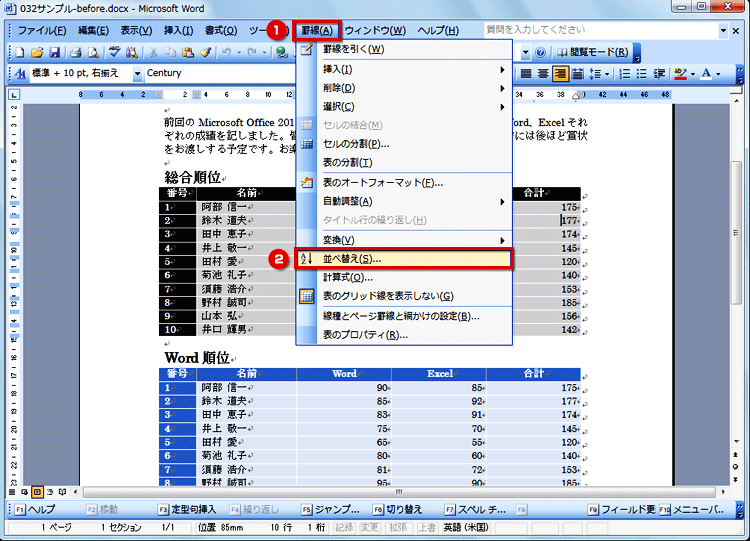
Task: Apply highlight color pen icon
Action: click(680, 74)
